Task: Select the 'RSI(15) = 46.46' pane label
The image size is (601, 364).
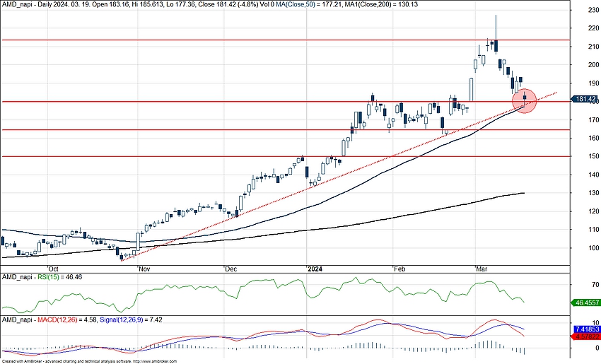Action: [x=60, y=277]
